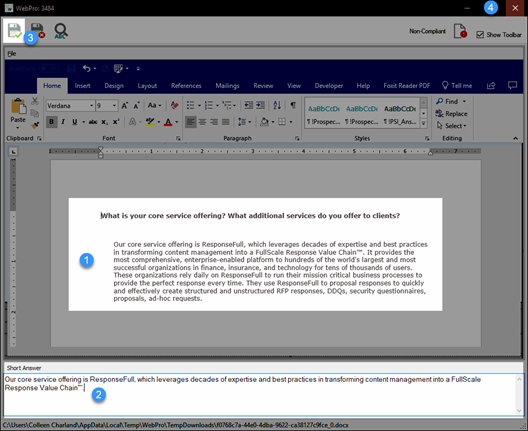Enable the Show Toolbar checkbox

(x=480, y=35)
